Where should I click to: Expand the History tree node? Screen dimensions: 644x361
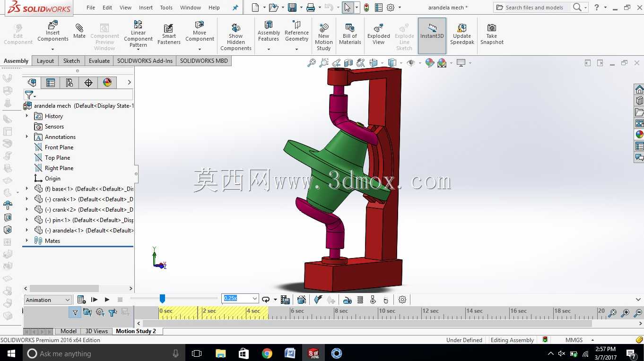coord(27,116)
